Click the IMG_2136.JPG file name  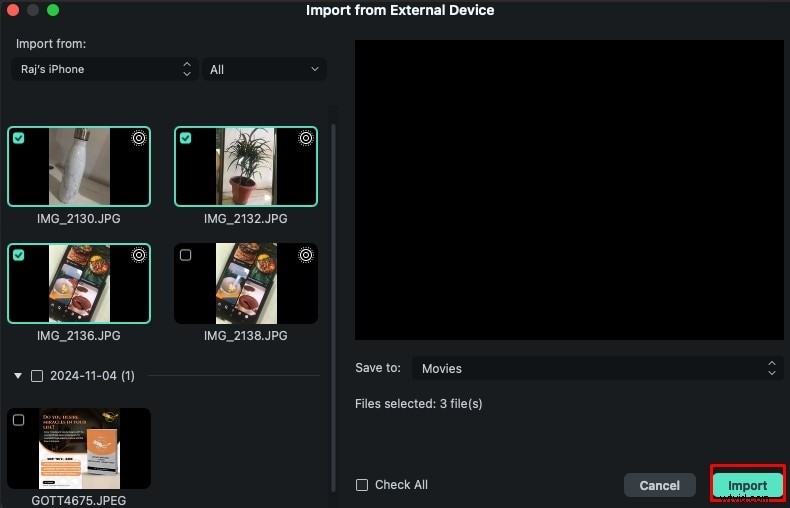tap(79, 336)
